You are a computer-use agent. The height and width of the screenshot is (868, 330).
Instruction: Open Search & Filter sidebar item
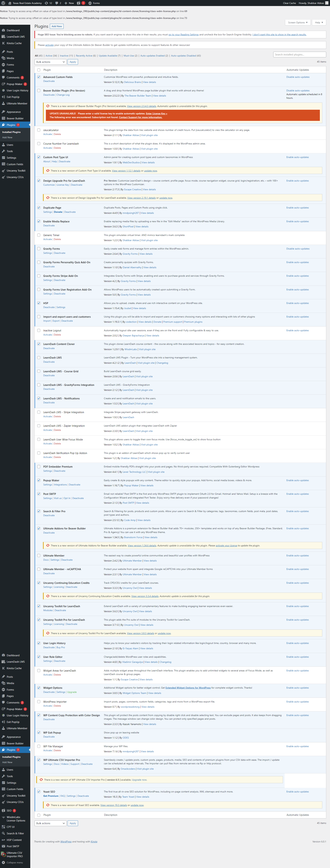[x=15, y=833]
